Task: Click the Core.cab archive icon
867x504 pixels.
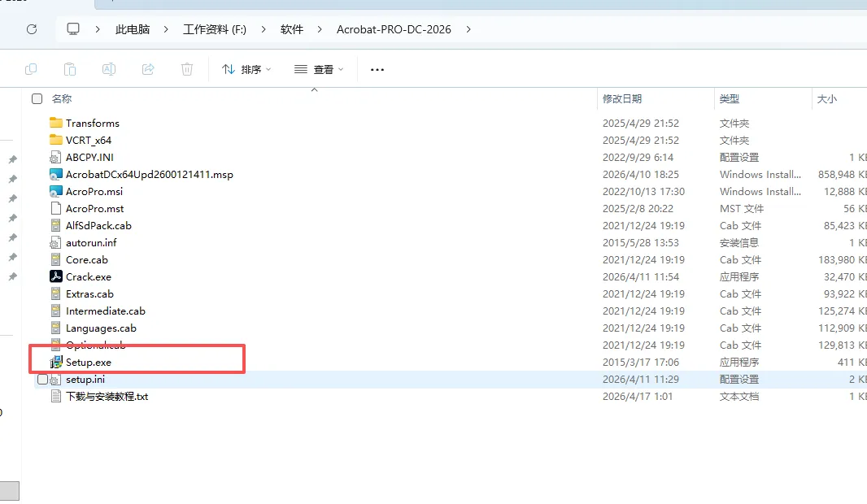Action: click(x=55, y=260)
